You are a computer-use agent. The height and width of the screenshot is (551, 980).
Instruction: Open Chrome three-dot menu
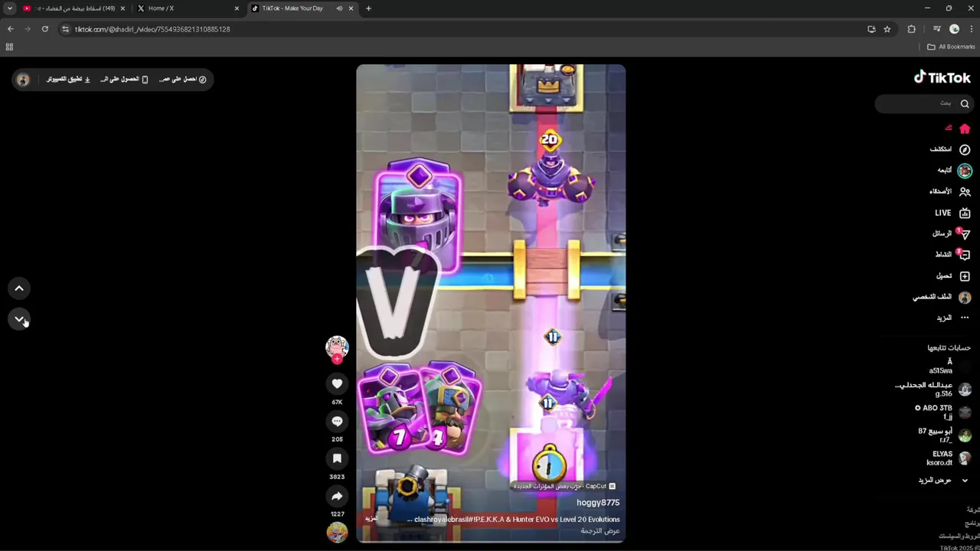pos(970,29)
